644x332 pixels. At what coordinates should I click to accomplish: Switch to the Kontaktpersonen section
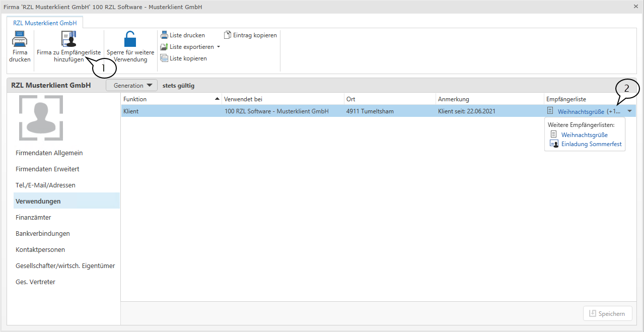tap(40, 250)
